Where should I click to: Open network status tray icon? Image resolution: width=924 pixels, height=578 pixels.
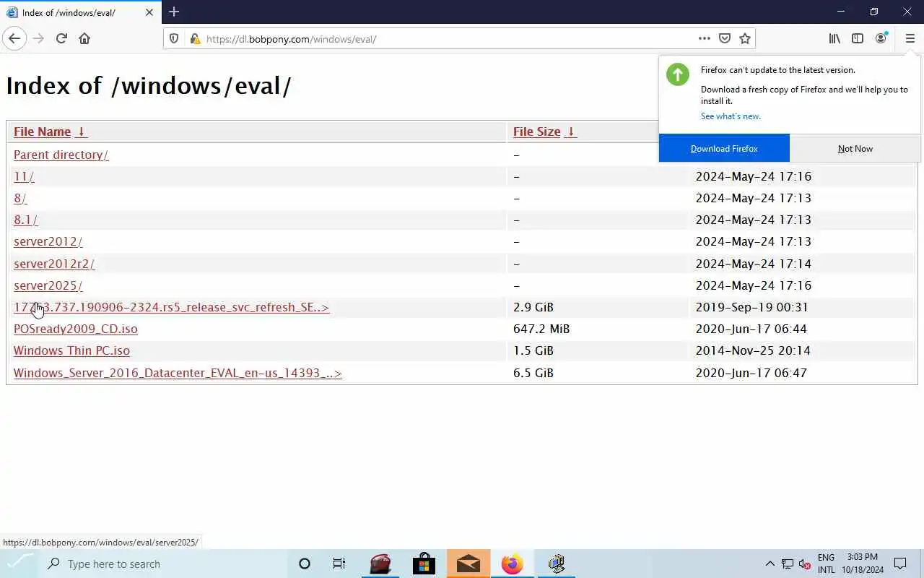tap(788, 564)
